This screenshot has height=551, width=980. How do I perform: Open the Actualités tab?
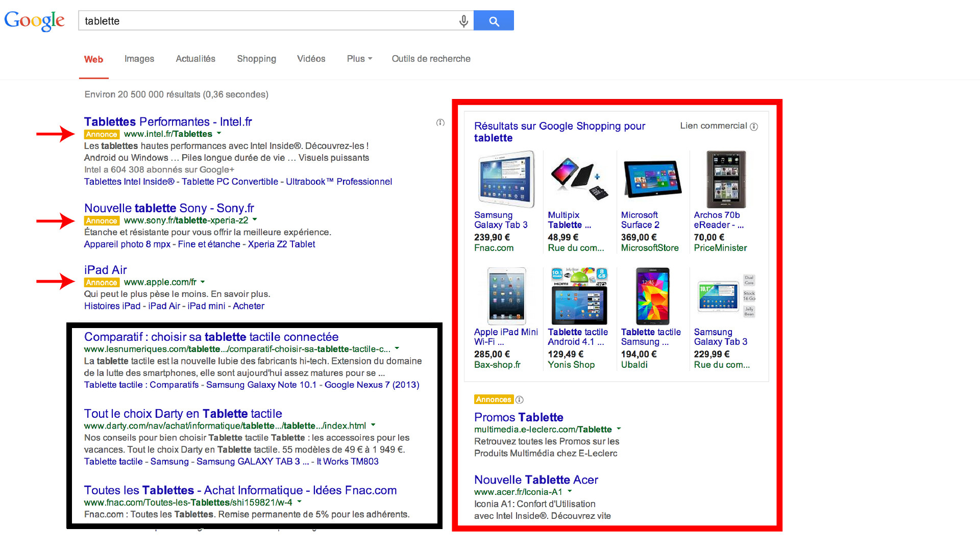pos(195,59)
